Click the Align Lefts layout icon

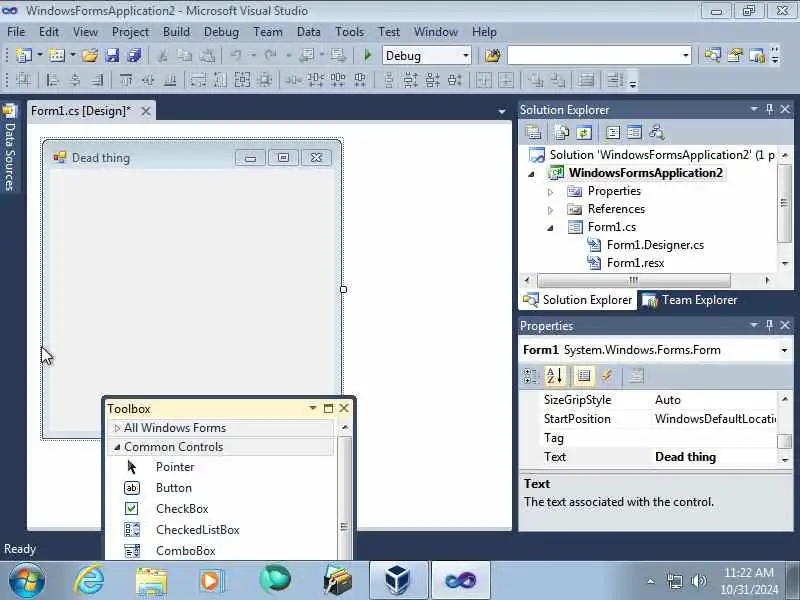[53, 80]
